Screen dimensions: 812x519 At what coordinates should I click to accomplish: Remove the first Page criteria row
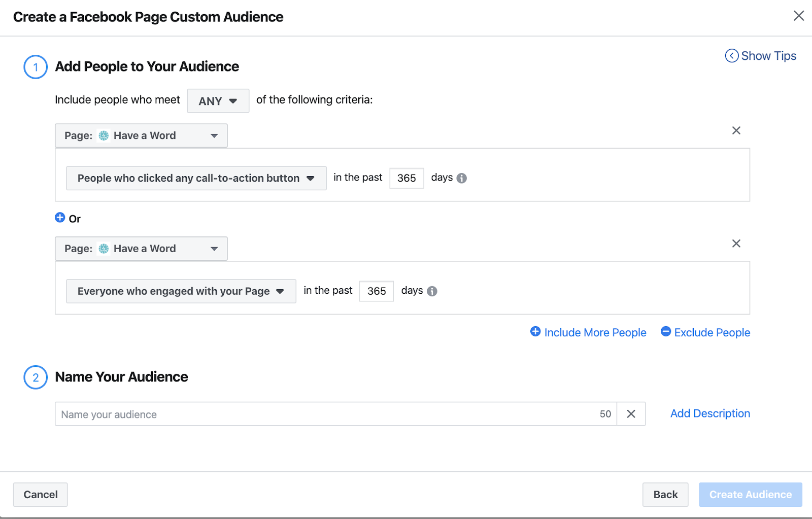pos(736,131)
